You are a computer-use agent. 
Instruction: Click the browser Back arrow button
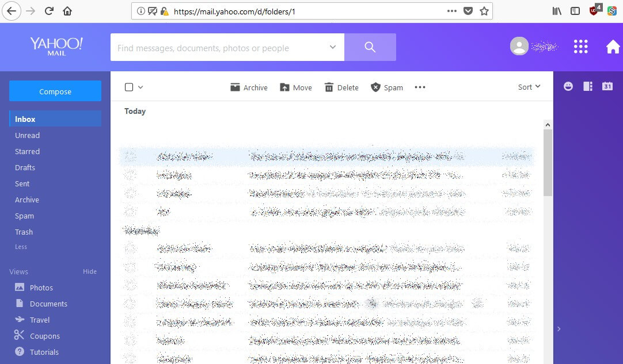(11, 11)
